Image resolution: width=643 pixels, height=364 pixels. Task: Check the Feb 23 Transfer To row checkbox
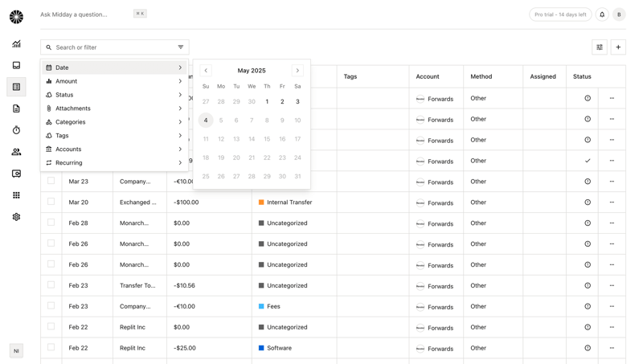click(x=51, y=284)
